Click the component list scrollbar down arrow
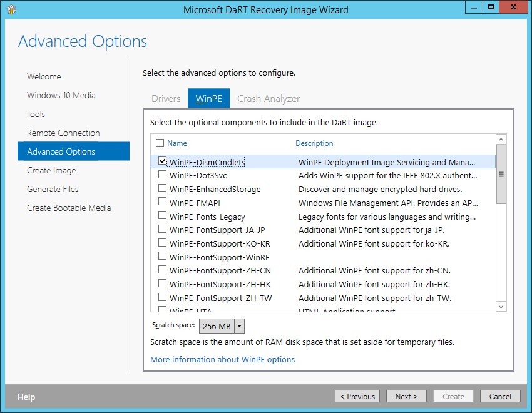Screen dimensions: 532x413 501,306
